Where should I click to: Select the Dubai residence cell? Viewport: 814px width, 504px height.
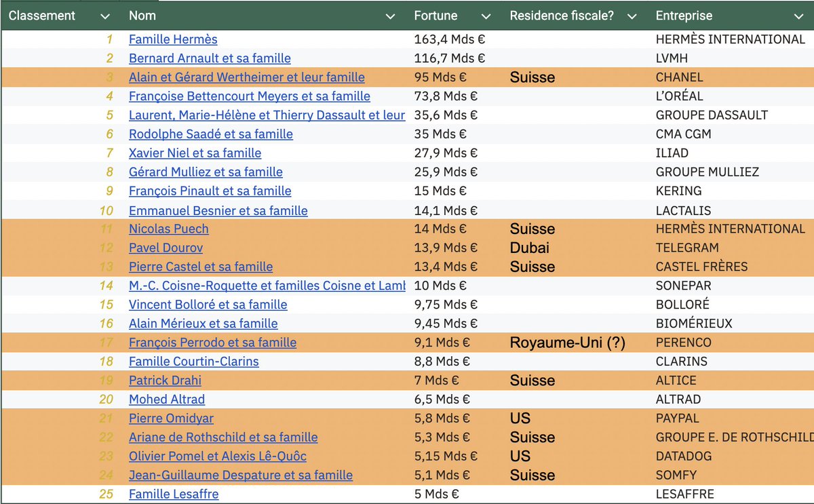pyautogui.click(x=529, y=248)
